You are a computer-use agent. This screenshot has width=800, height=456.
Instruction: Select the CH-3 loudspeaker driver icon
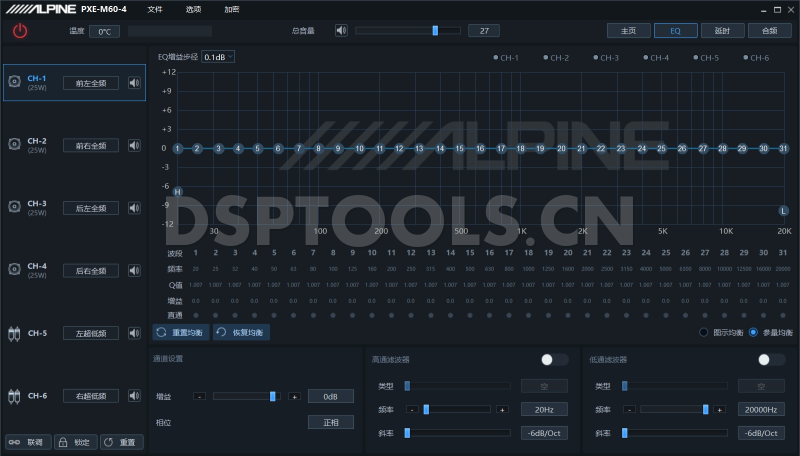(x=14, y=207)
